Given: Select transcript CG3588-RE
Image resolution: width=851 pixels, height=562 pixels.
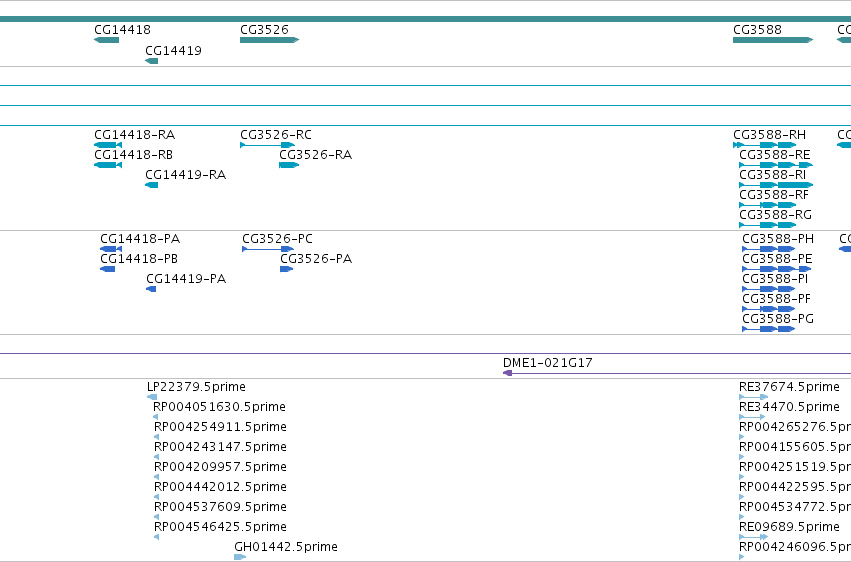Looking at the screenshot, I should click(x=776, y=165).
